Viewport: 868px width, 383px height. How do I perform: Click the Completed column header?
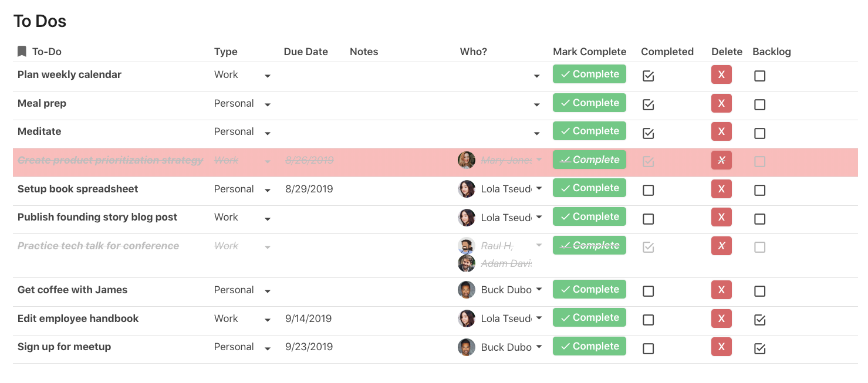(667, 52)
